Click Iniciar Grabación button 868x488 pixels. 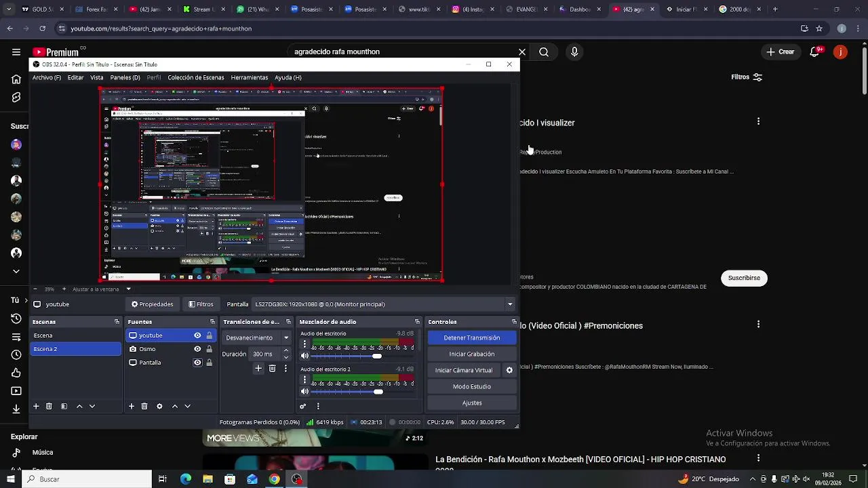point(472,354)
